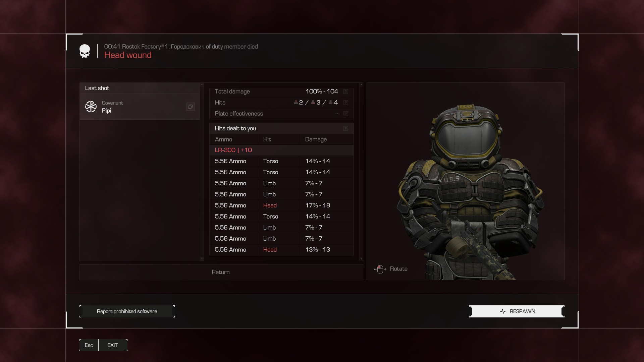Open help icon for Plate effectiveness
Image resolution: width=644 pixels, height=362 pixels.
click(346, 114)
